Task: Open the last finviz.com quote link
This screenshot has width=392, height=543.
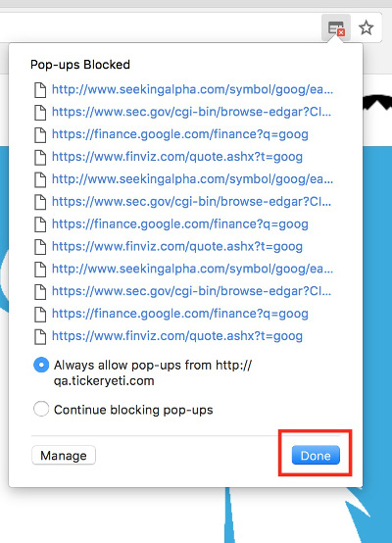Action: point(177,336)
